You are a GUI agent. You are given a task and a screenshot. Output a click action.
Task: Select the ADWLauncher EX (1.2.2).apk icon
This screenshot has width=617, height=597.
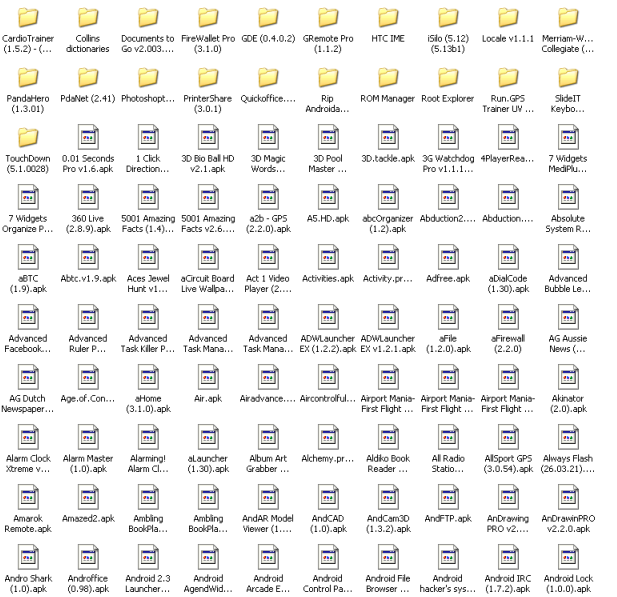(x=328, y=317)
